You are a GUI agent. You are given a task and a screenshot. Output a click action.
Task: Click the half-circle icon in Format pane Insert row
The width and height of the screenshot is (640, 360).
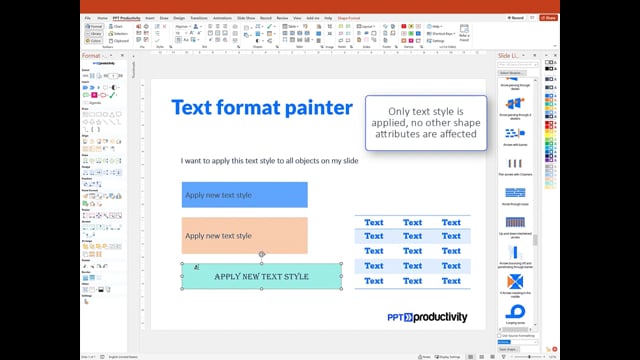114,87
